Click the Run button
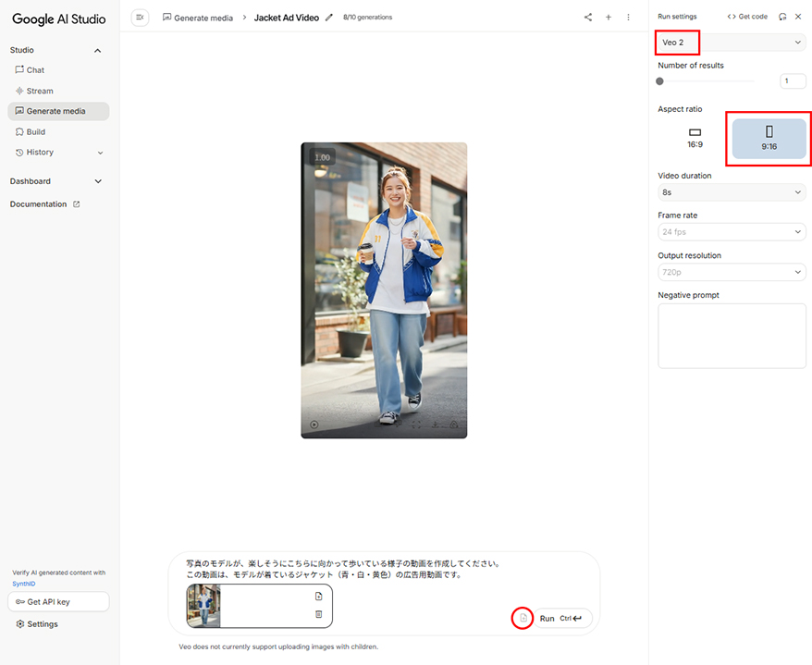 coord(562,618)
